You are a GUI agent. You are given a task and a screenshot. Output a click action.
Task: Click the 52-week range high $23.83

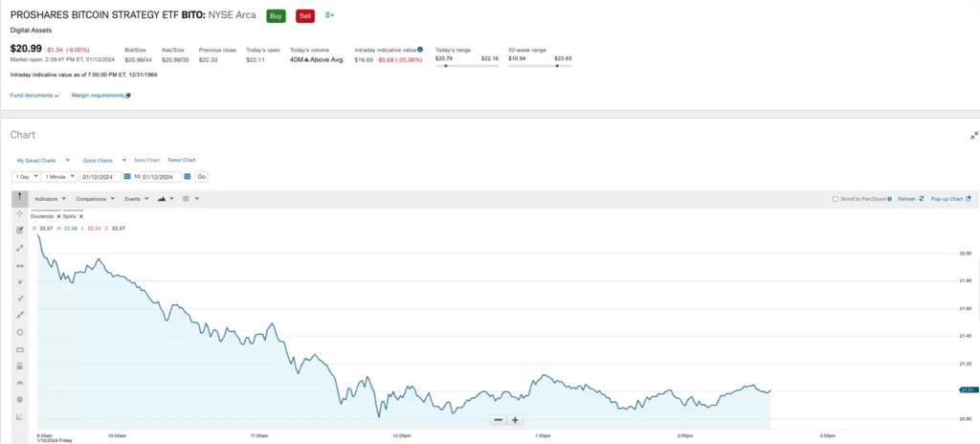point(563,58)
